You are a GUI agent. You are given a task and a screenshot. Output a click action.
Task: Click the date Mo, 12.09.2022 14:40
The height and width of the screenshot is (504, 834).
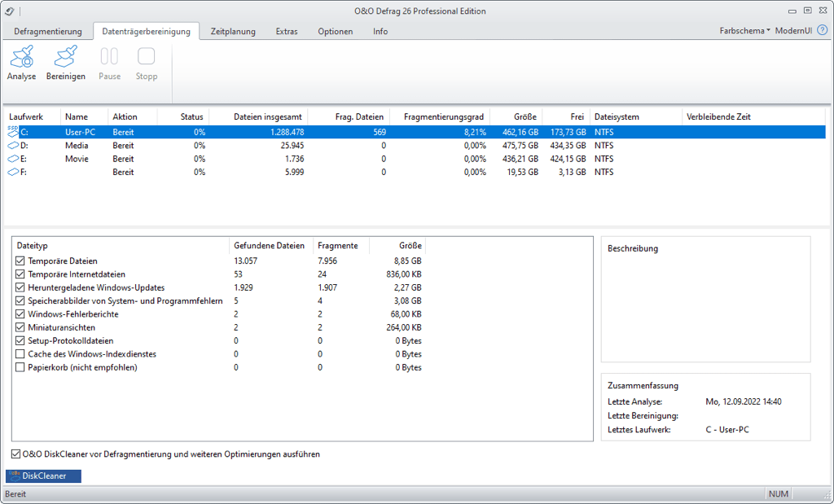[744, 402]
